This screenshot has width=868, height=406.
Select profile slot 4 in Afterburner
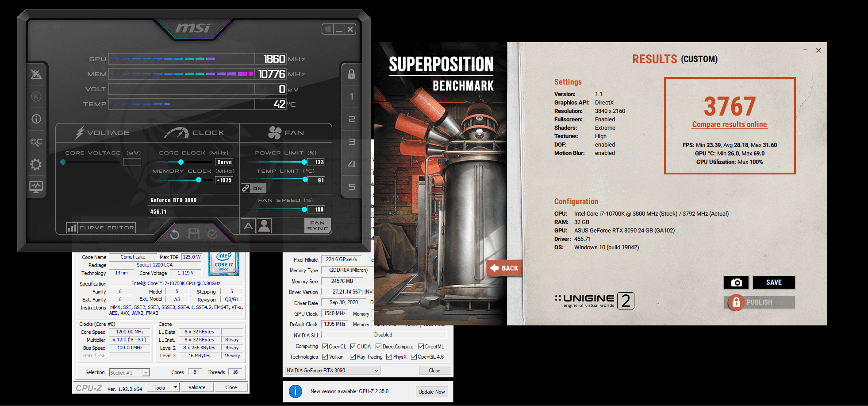(x=352, y=164)
